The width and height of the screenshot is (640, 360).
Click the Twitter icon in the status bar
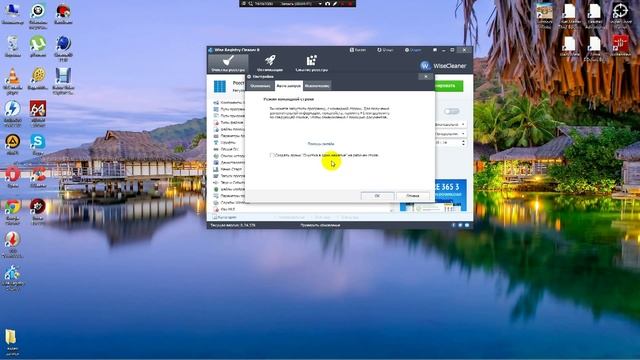(460, 225)
